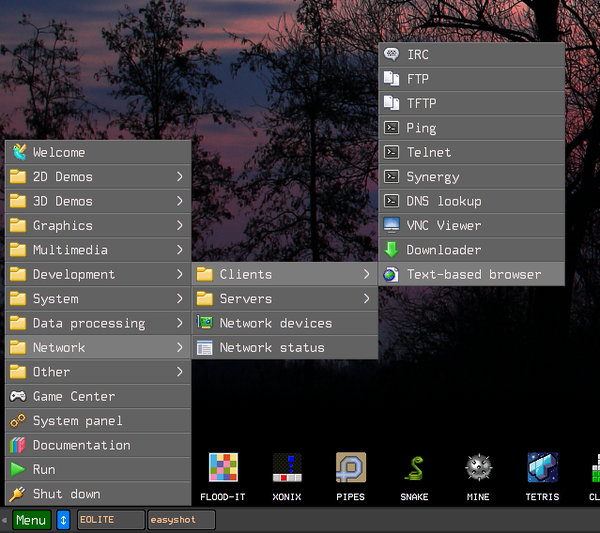Click the Network devices label

coord(276,323)
